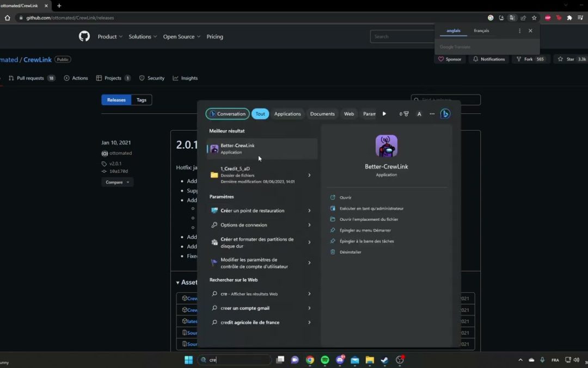Expand 'credit agricole ile de france' arrow

309,322
